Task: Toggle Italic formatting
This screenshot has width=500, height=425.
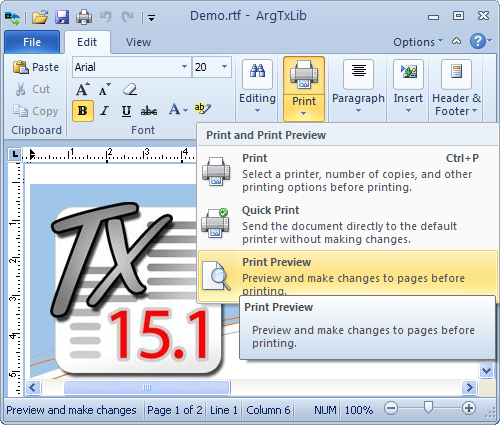Action: click(x=105, y=111)
